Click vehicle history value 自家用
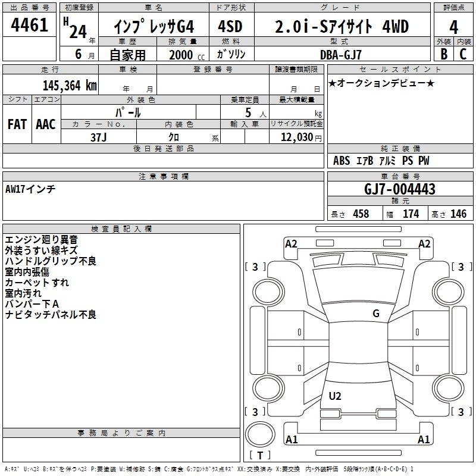This screenshot has height=476, width=476. point(127,55)
